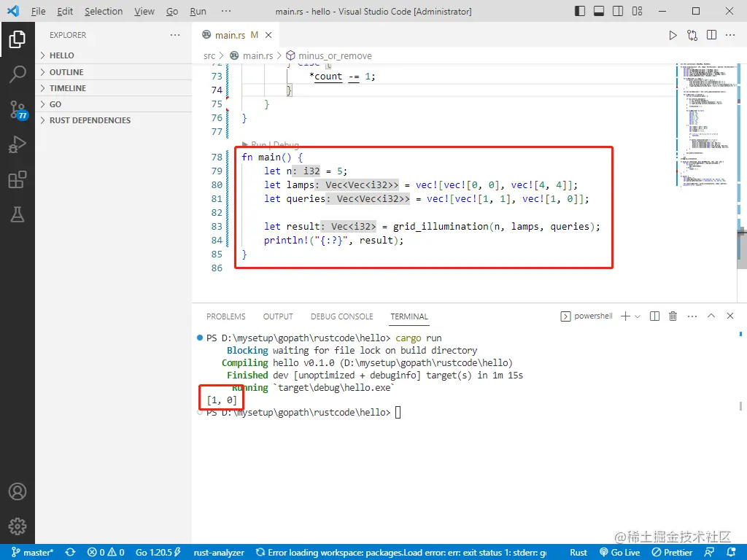The image size is (747, 560).
Task: Switch to the PROBLEMS tab
Action: (x=226, y=316)
